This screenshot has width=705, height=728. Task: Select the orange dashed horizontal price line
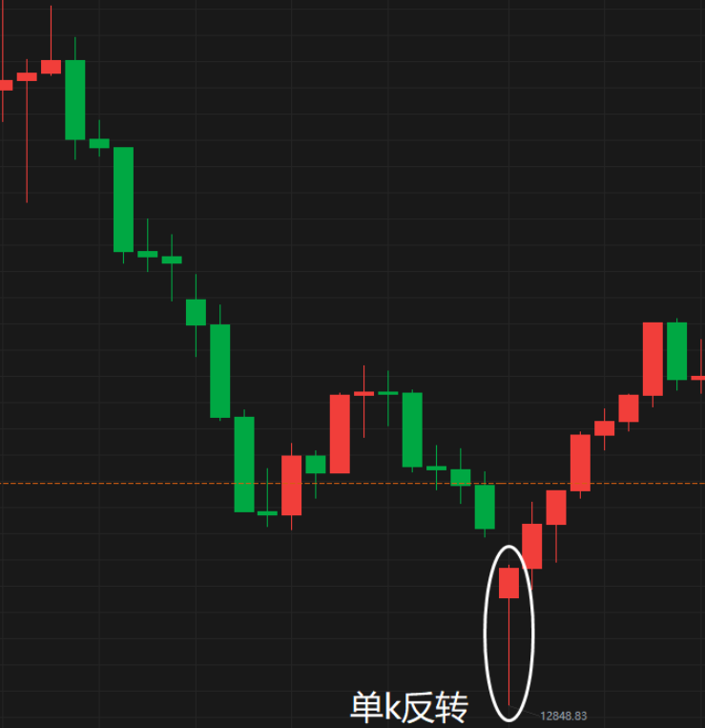(352, 484)
